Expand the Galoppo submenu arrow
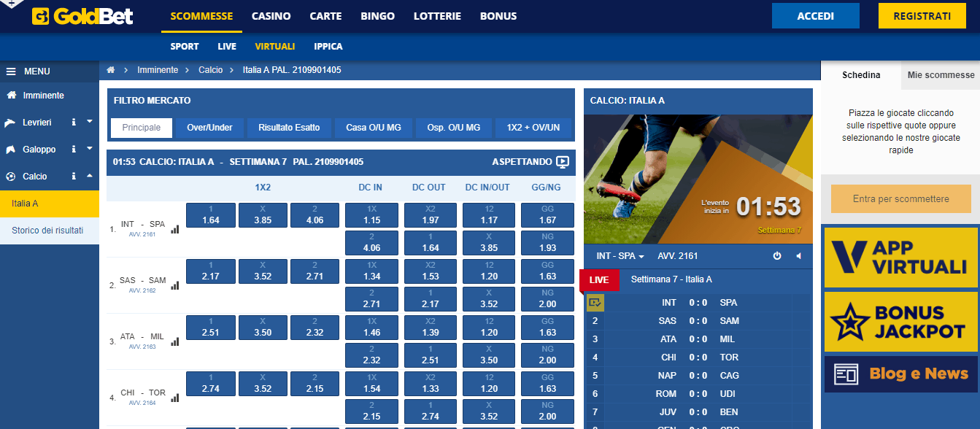Image resolution: width=980 pixels, height=429 pixels. coord(90,149)
